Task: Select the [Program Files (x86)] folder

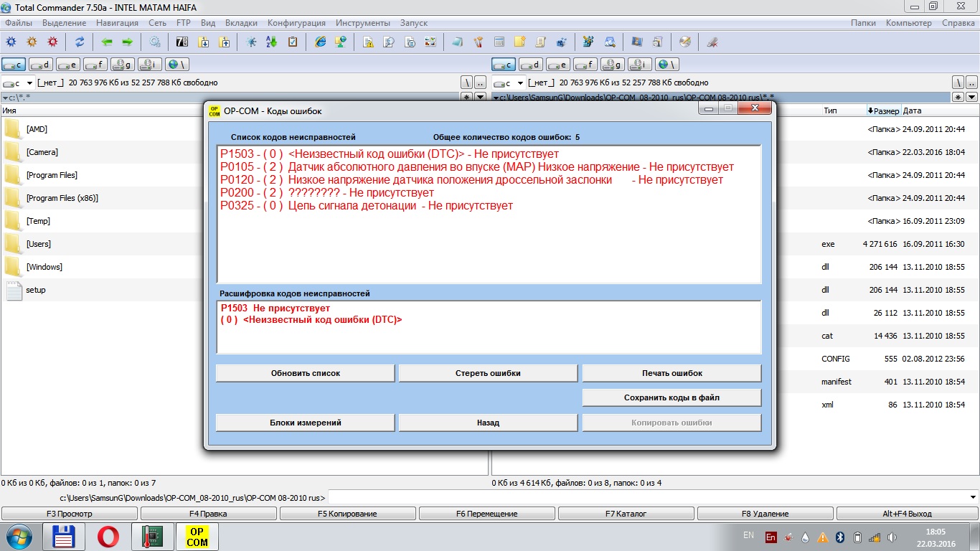Action: [x=62, y=198]
